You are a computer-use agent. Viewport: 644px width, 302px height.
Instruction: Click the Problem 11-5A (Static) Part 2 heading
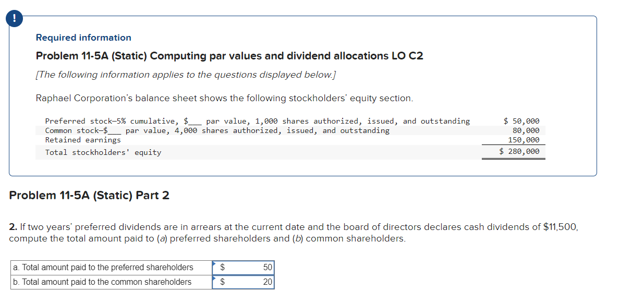[x=89, y=196]
